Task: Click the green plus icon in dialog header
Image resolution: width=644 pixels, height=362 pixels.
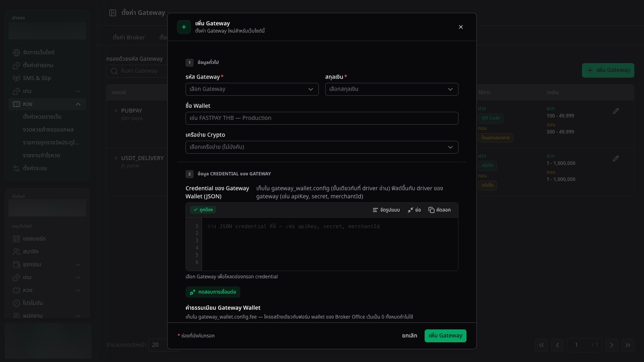Action: [184, 27]
